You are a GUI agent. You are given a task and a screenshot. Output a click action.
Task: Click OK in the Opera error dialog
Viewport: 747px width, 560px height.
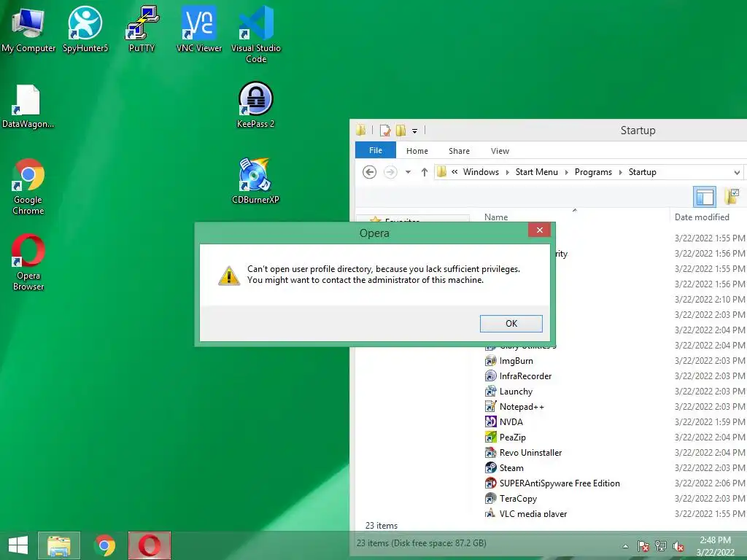511,323
